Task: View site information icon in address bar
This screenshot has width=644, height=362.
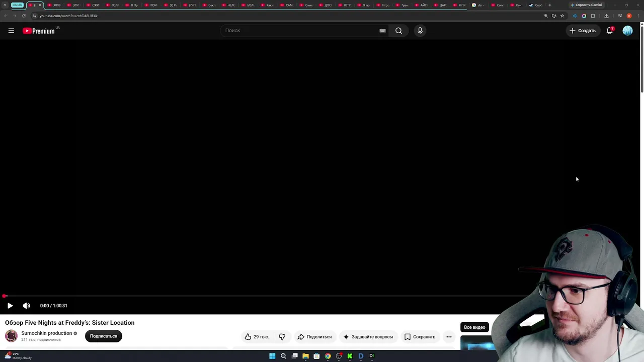Action: point(34,16)
